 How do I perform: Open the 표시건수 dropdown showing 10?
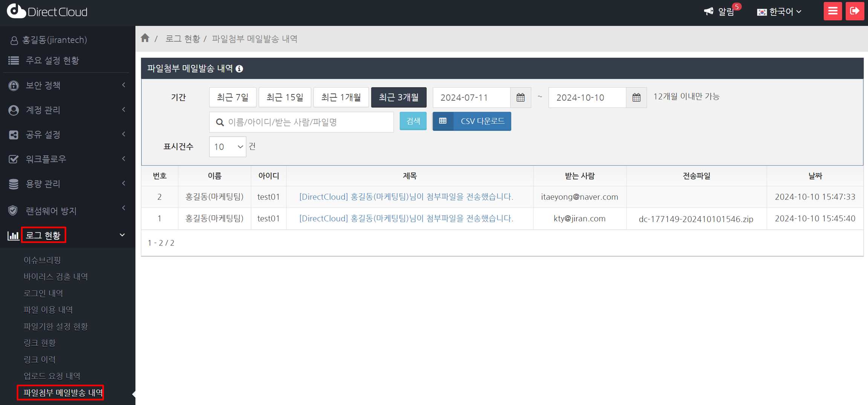(227, 147)
